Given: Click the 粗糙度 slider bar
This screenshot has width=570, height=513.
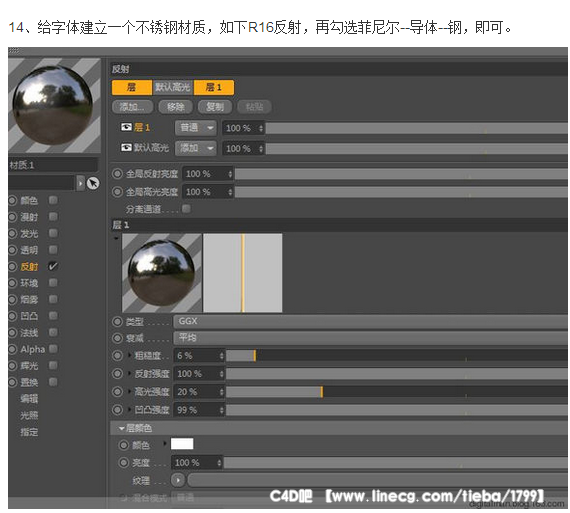Looking at the screenshot, I should [x=397, y=356].
